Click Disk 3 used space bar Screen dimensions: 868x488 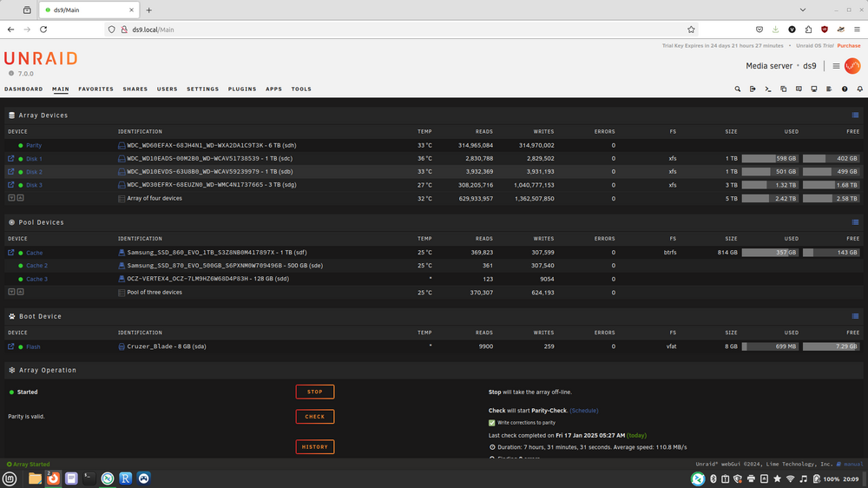[770, 185]
